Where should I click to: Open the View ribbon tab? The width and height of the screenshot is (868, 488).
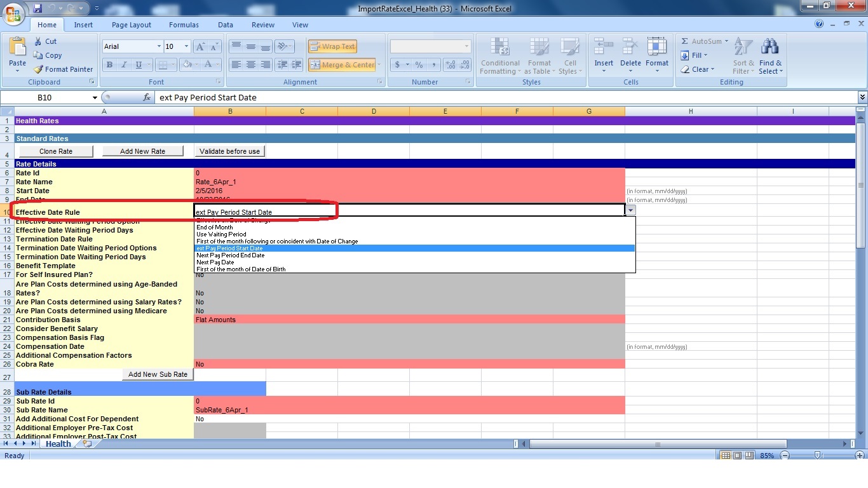(x=300, y=25)
